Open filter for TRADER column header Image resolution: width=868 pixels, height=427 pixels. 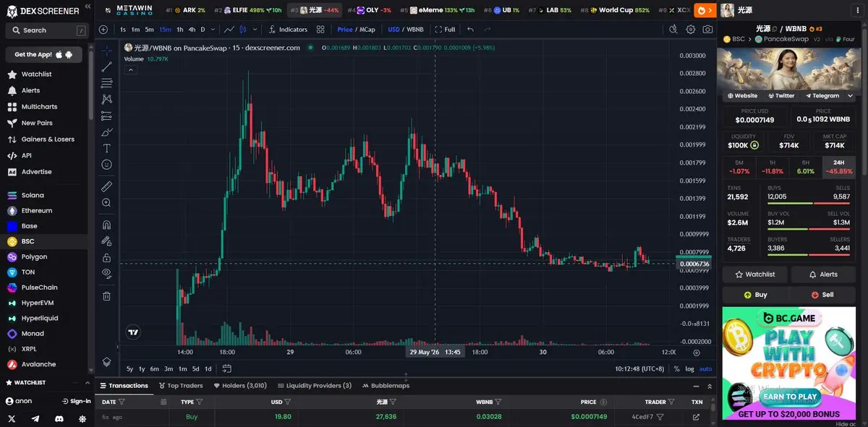pyautogui.click(x=671, y=402)
